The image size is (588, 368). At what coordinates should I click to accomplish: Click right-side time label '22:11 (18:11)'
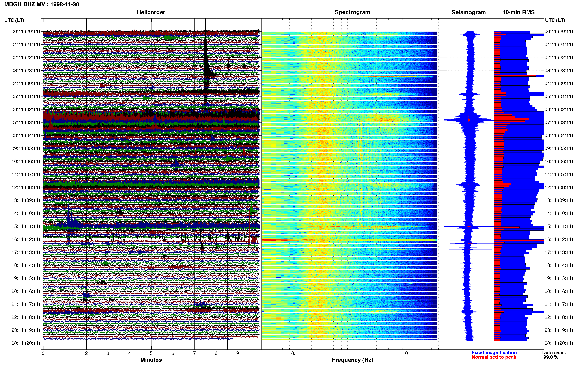(x=559, y=317)
